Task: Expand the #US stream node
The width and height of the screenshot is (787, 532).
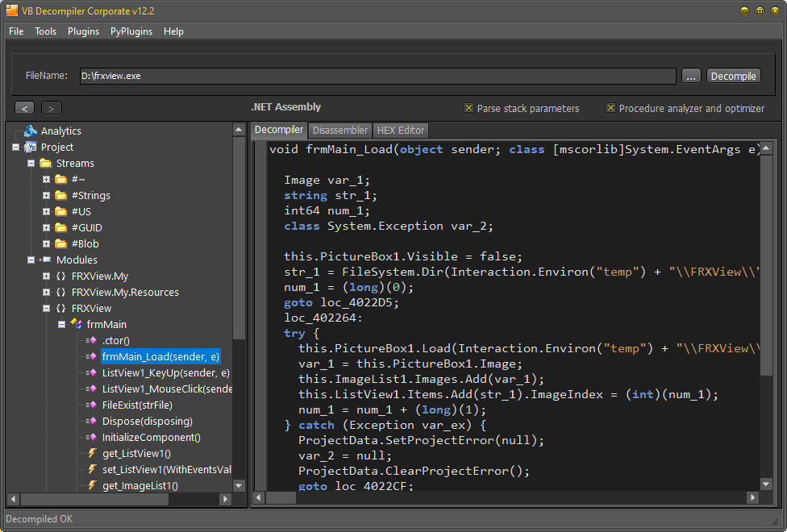Action: click(x=46, y=211)
